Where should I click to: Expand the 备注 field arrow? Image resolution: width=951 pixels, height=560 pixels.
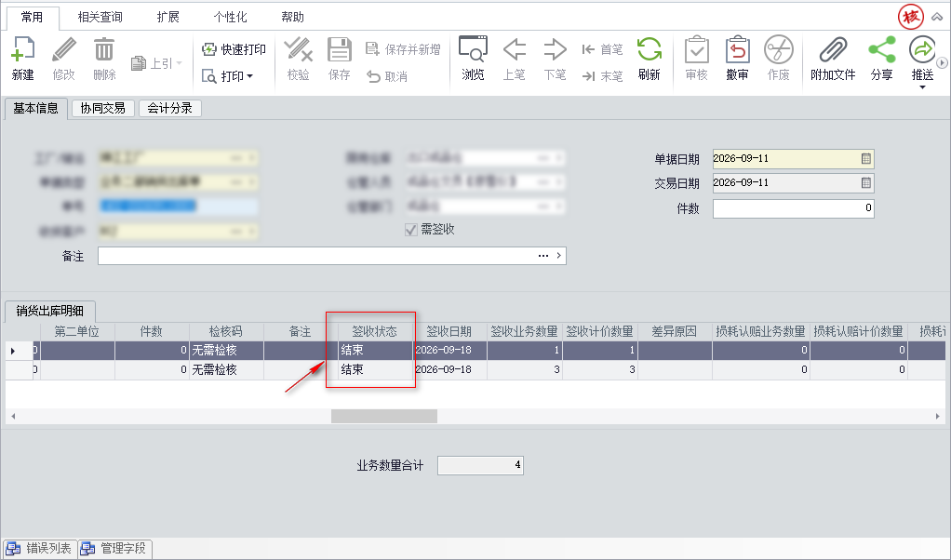(x=558, y=256)
